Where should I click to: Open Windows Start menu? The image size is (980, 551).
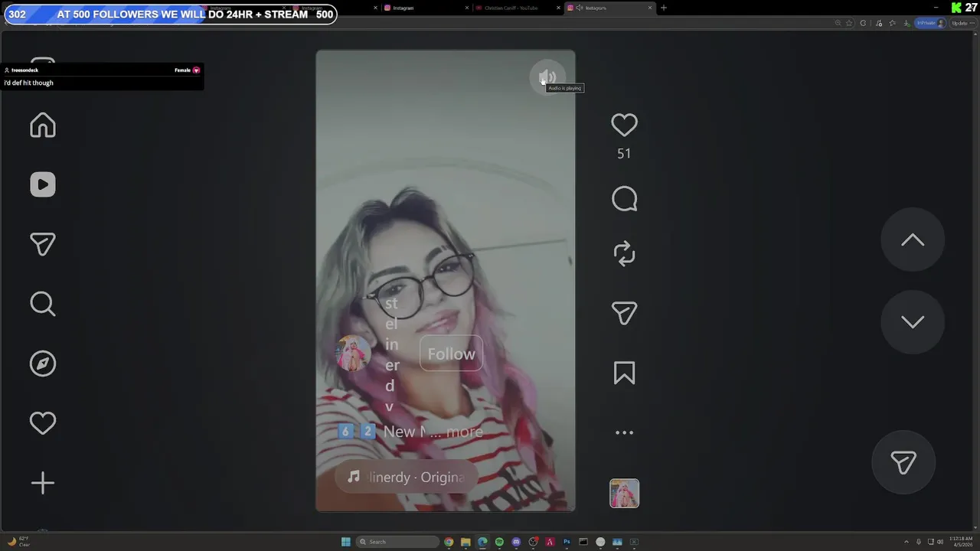(346, 542)
